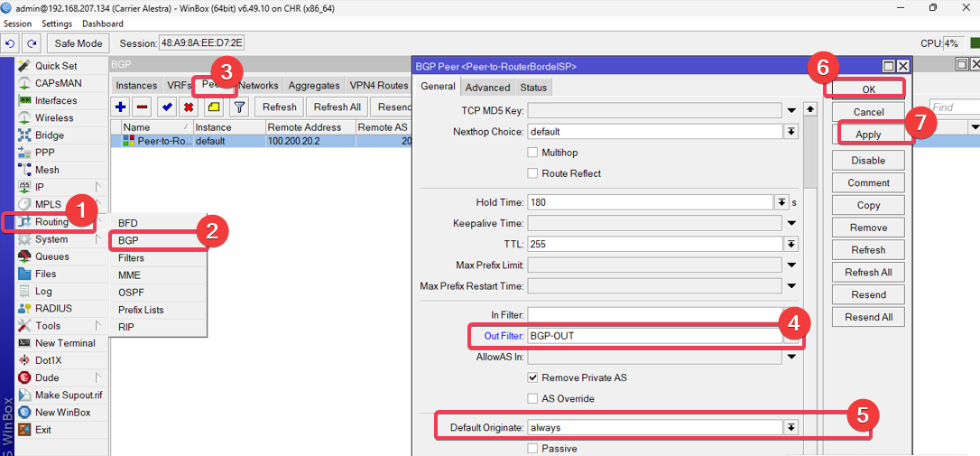The width and height of the screenshot is (980, 456).
Task: Toggle the Route Reflect checkbox
Action: 533,173
